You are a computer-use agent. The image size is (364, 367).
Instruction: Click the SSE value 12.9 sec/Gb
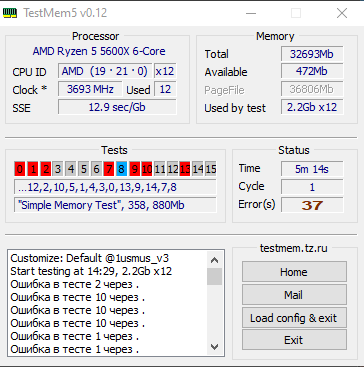click(117, 107)
